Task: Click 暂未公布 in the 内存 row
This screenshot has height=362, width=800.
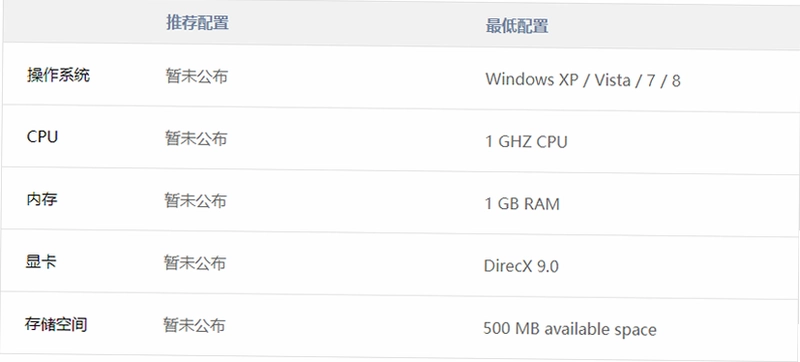Action: [x=195, y=200]
